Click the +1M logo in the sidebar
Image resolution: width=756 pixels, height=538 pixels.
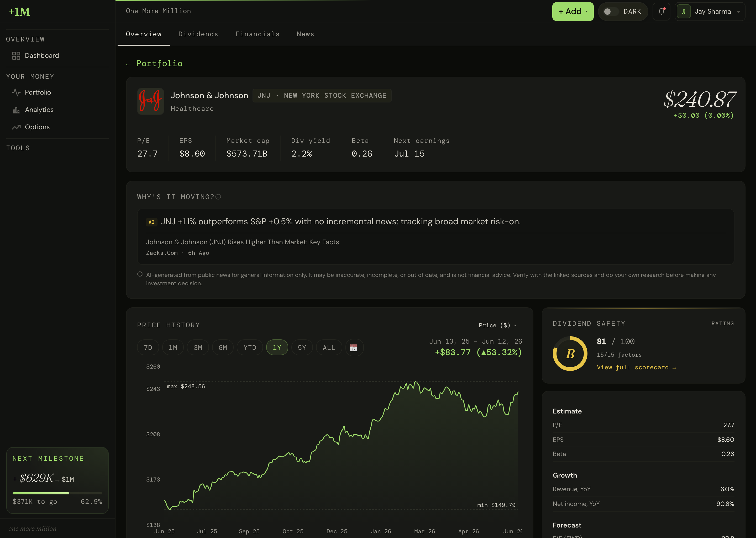click(19, 12)
